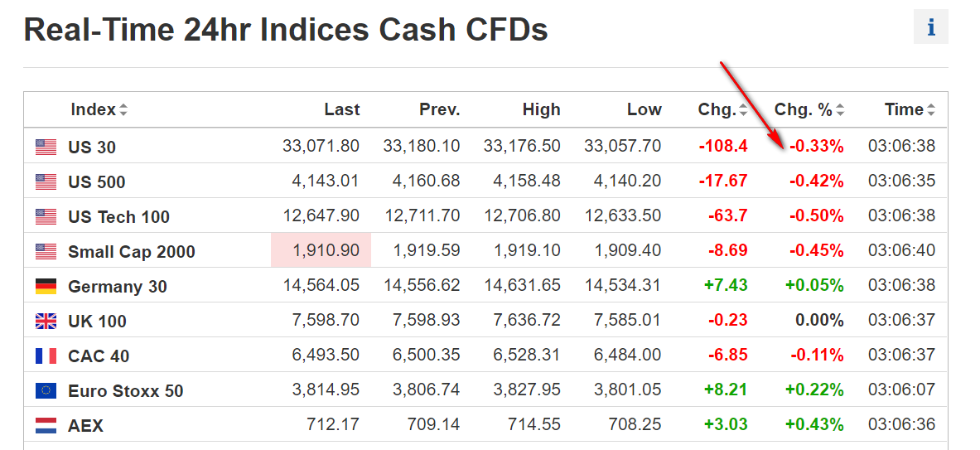Click the EU flag beside Euro Stoxx 50
Screen dimensions: 980x450
tap(46, 391)
